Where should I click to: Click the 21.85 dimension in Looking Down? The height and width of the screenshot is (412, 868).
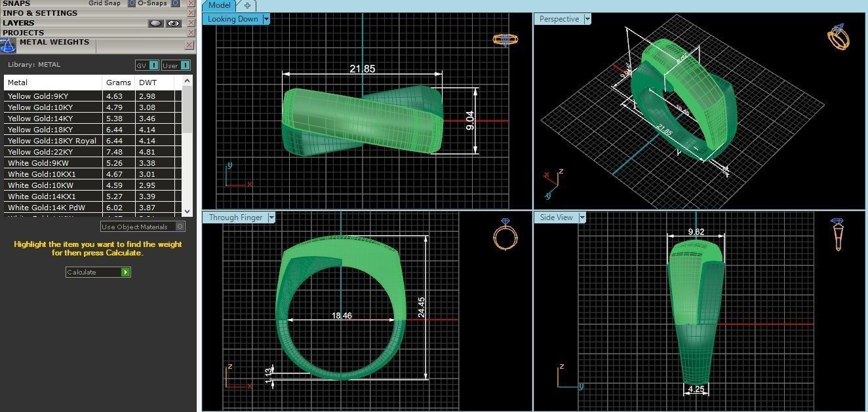pos(363,69)
